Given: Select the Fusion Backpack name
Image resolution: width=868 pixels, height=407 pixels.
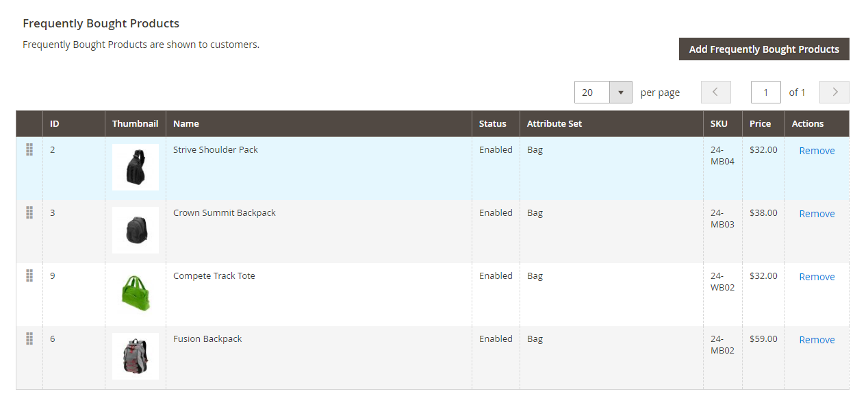Looking at the screenshot, I should [207, 338].
